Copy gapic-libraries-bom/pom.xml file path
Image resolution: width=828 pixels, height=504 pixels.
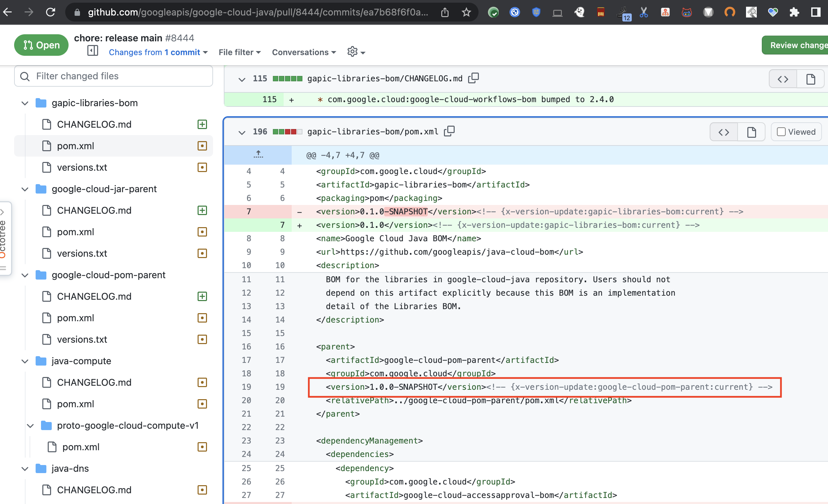pyautogui.click(x=449, y=131)
